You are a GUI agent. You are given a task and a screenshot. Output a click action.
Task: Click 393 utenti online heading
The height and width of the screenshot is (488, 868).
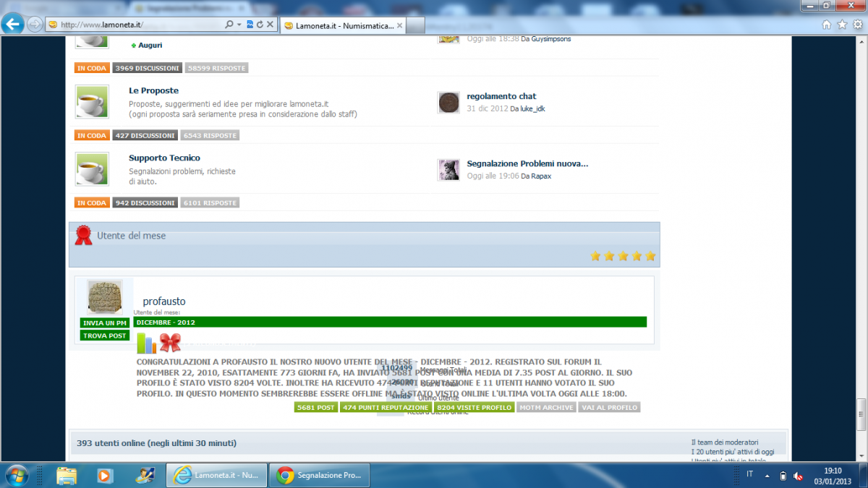(x=156, y=443)
